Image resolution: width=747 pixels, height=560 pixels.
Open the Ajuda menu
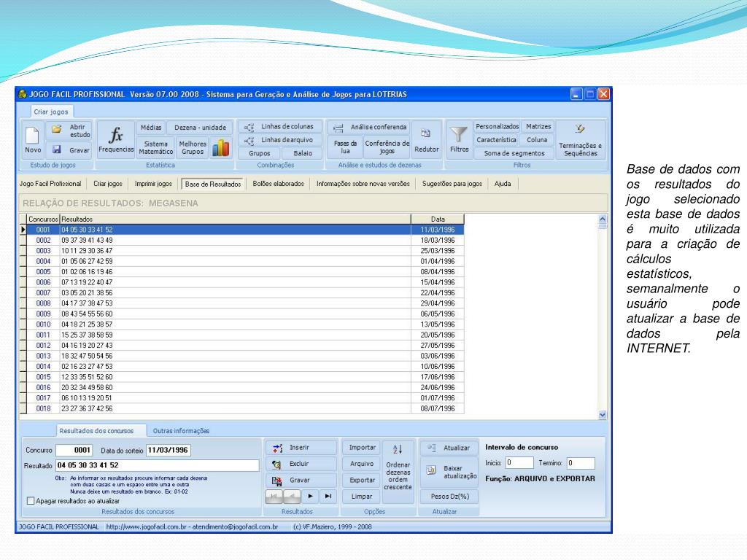coord(503,184)
